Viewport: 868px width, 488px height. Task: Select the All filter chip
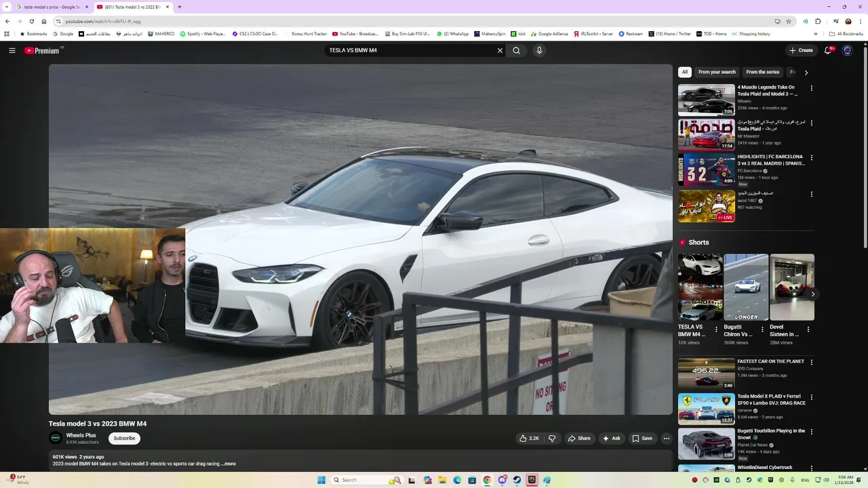(685, 72)
